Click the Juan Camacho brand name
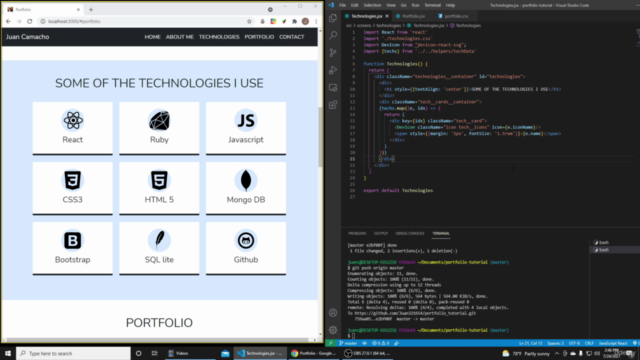Screen dimensions: 640x360 (27, 37)
